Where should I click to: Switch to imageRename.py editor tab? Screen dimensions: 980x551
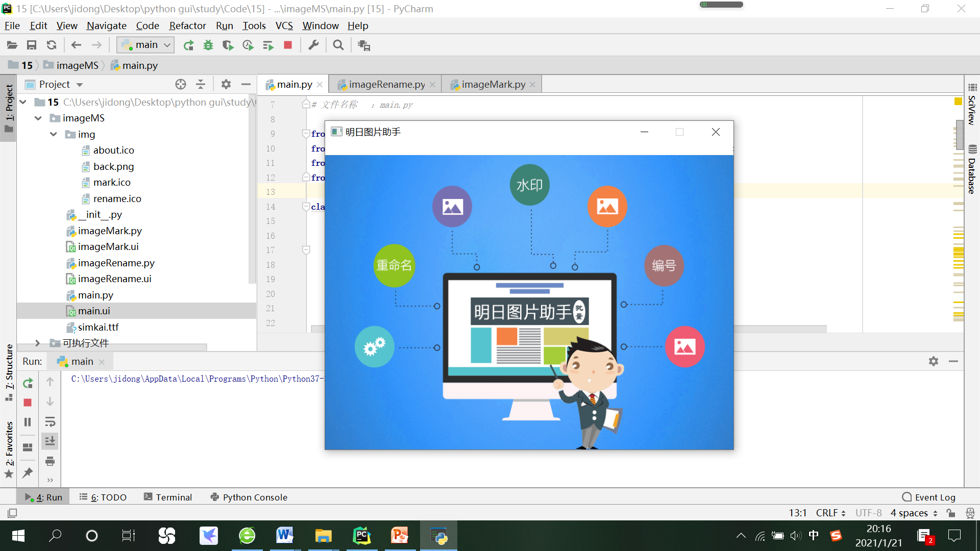pyautogui.click(x=386, y=84)
